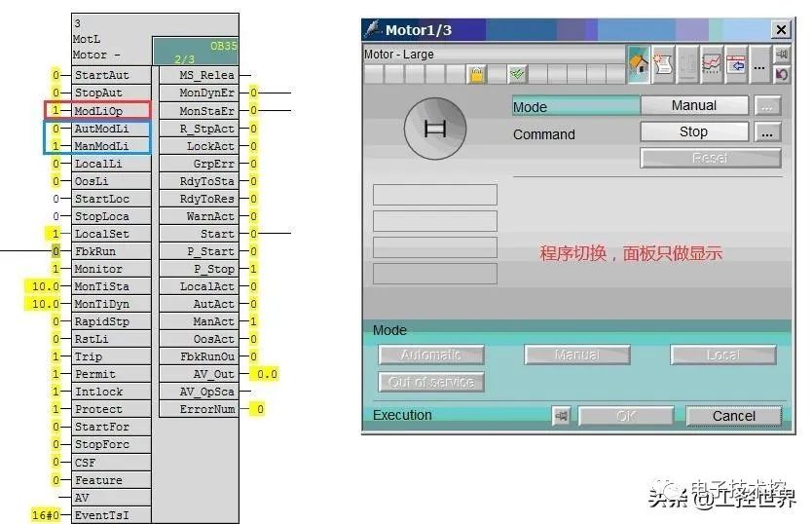Click the green checkmarks status icon

tap(517, 74)
